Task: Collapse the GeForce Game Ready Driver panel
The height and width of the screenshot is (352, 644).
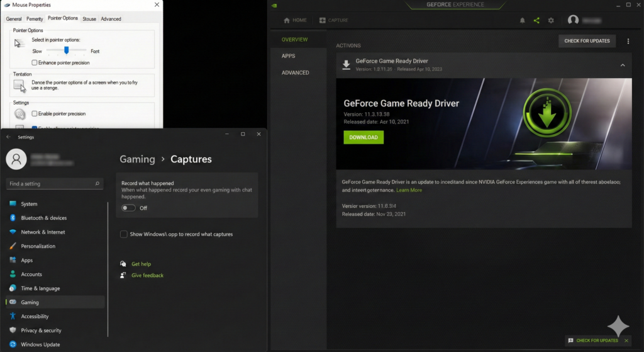Action: tap(623, 65)
